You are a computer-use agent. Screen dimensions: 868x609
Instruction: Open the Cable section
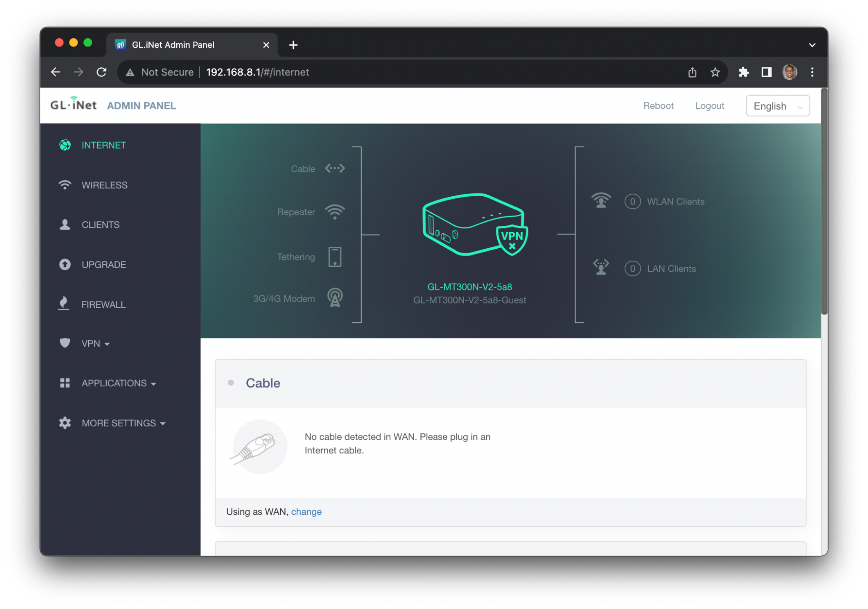tap(263, 383)
